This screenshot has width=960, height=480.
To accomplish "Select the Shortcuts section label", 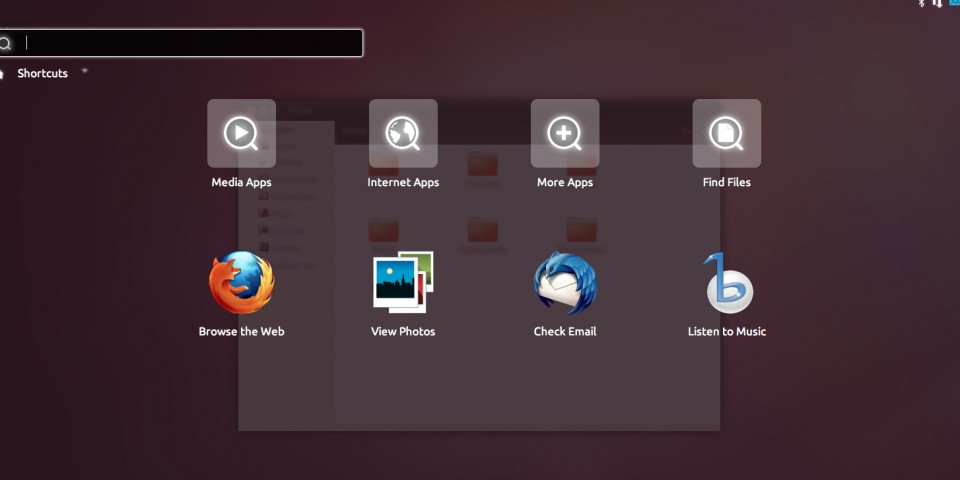I will [x=42, y=74].
